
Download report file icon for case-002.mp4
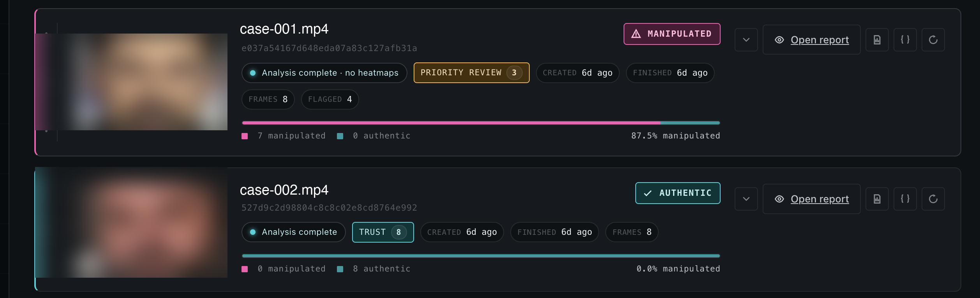tap(877, 199)
